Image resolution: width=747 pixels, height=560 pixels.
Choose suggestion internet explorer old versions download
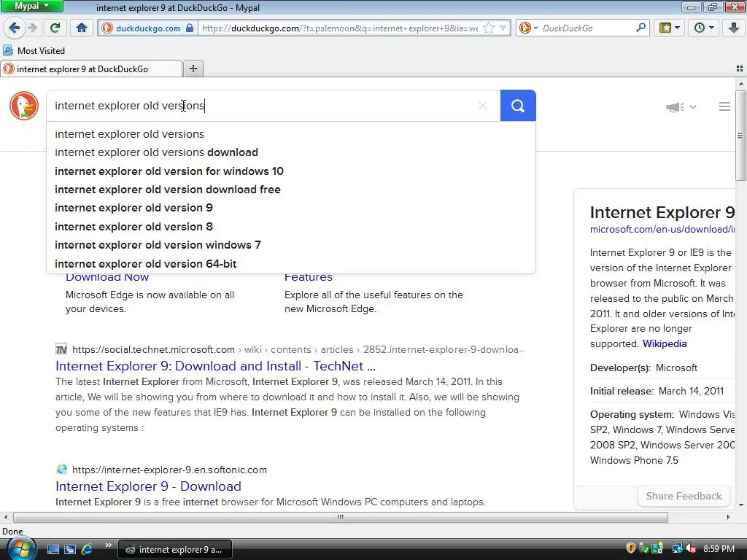pyautogui.click(x=290, y=152)
